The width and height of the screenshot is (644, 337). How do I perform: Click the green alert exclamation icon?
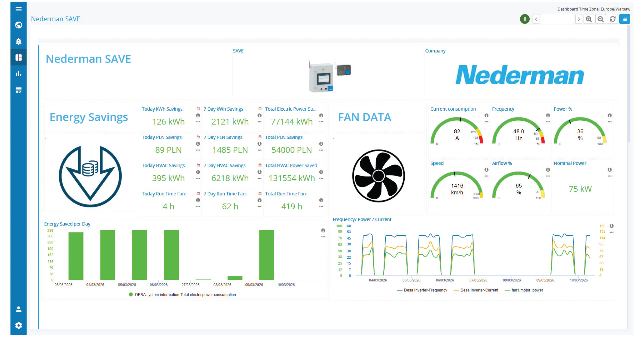click(x=525, y=19)
